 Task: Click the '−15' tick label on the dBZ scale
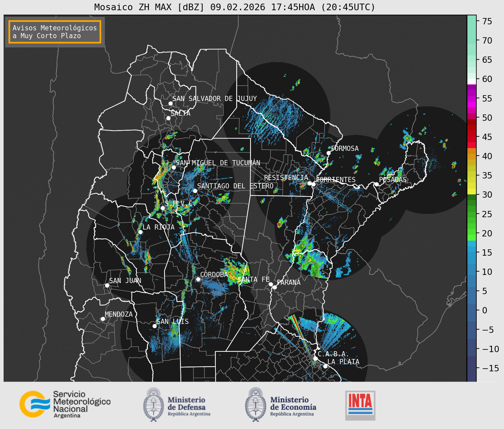490,368
